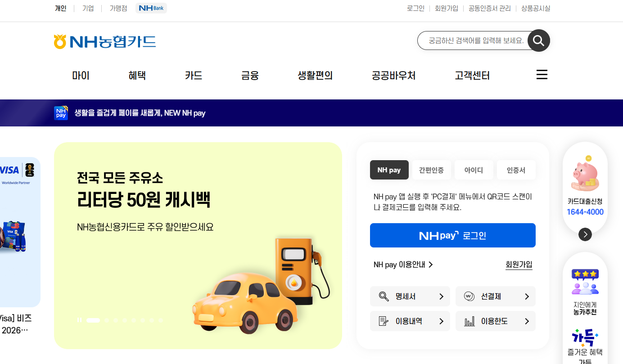Click 회원가입 in the top bar
Viewport: 623px width, 364px height.
pyautogui.click(x=447, y=8)
